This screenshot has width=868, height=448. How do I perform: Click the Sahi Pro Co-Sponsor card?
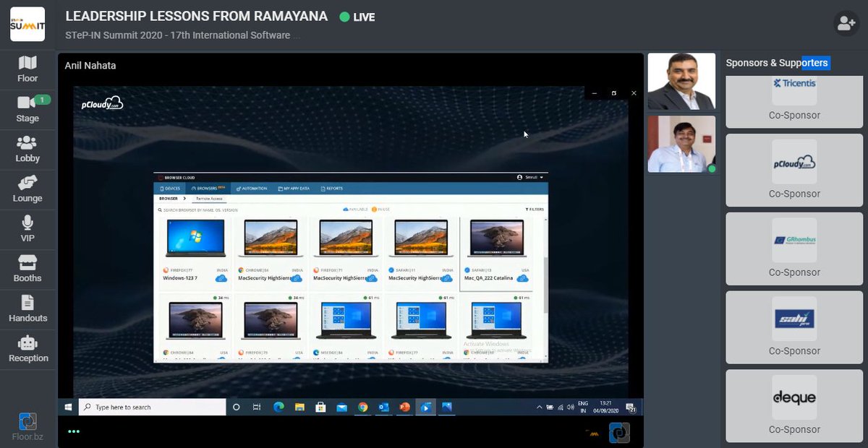[794, 327]
